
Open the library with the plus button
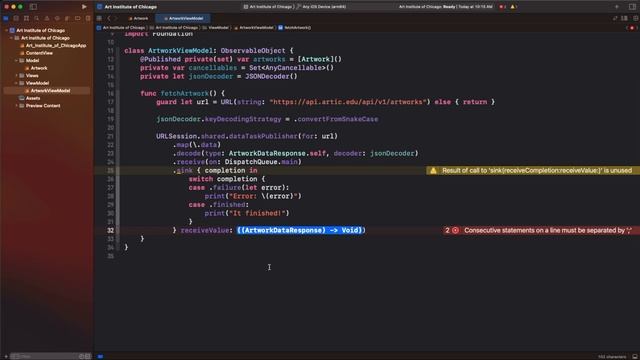click(x=617, y=7)
